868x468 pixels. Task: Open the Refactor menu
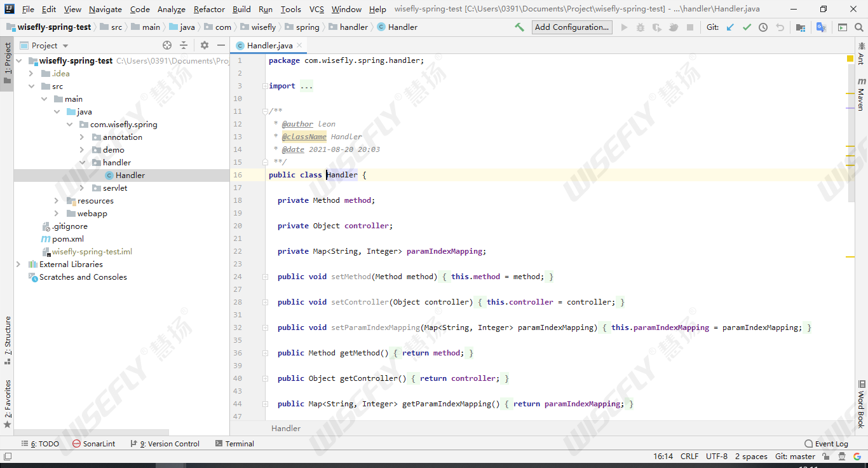(x=209, y=9)
